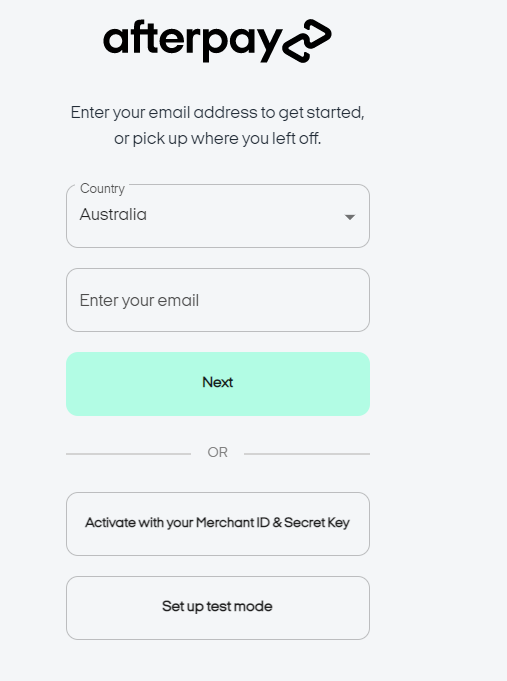This screenshot has height=681, width=507.
Task: Click the Set up test mode button
Action: pyautogui.click(x=218, y=608)
